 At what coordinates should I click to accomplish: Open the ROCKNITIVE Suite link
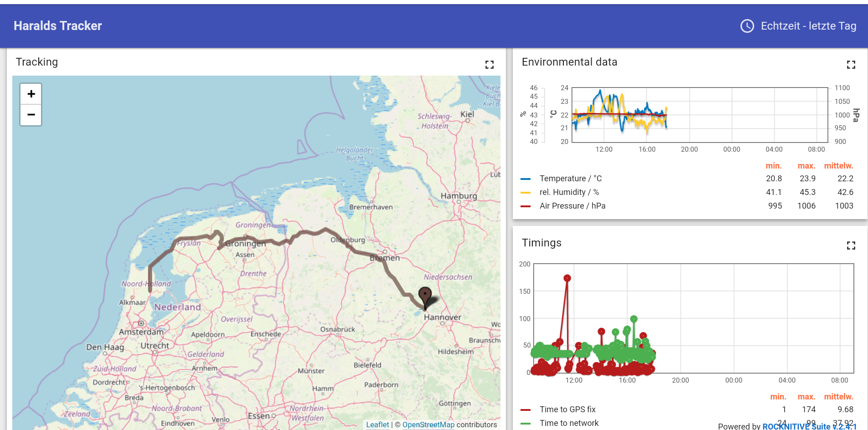[x=810, y=426]
